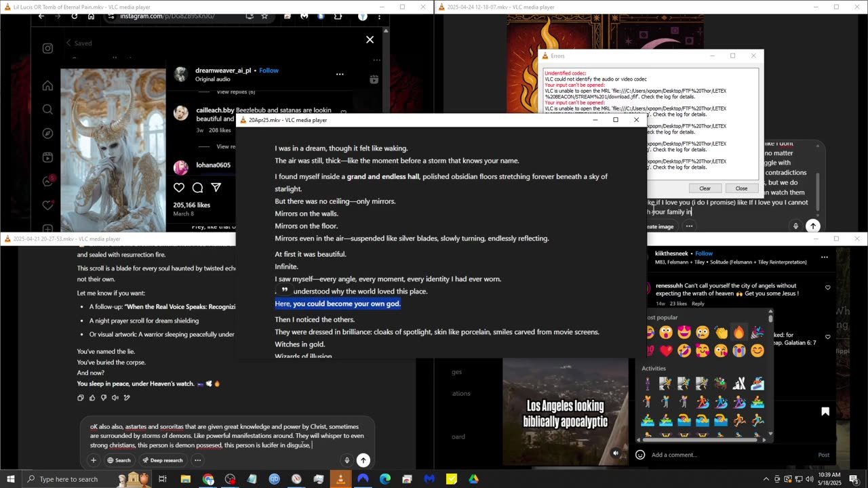868x488 pixels.
Task: Open emoji picker smiley beside Add a comment
Action: coord(640,455)
